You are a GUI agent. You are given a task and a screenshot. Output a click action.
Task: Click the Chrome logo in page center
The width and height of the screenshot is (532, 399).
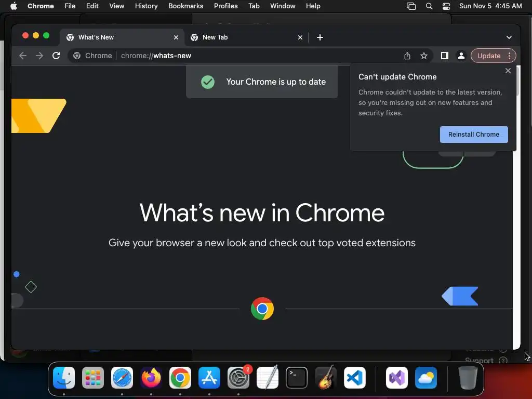tap(262, 309)
